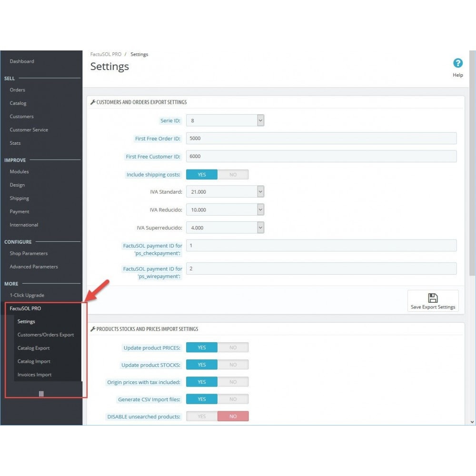Screen dimensions: 476x476
Task: Click the Help label link
Action: pos(457,75)
